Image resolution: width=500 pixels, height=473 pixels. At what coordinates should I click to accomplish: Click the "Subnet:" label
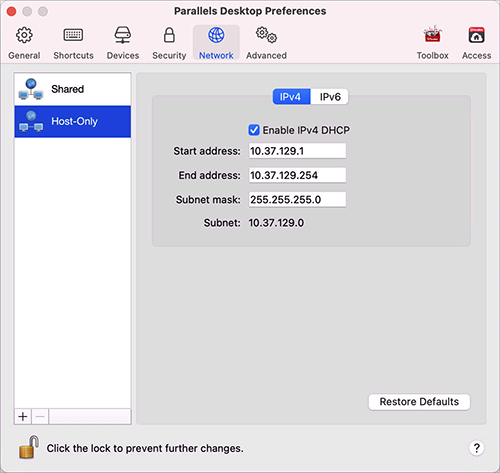coord(222,223)
